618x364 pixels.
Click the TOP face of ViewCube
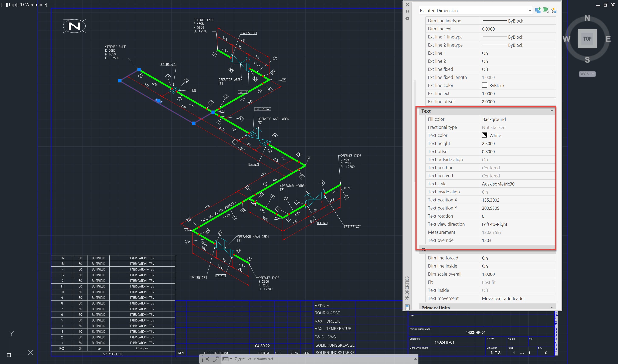587,39
